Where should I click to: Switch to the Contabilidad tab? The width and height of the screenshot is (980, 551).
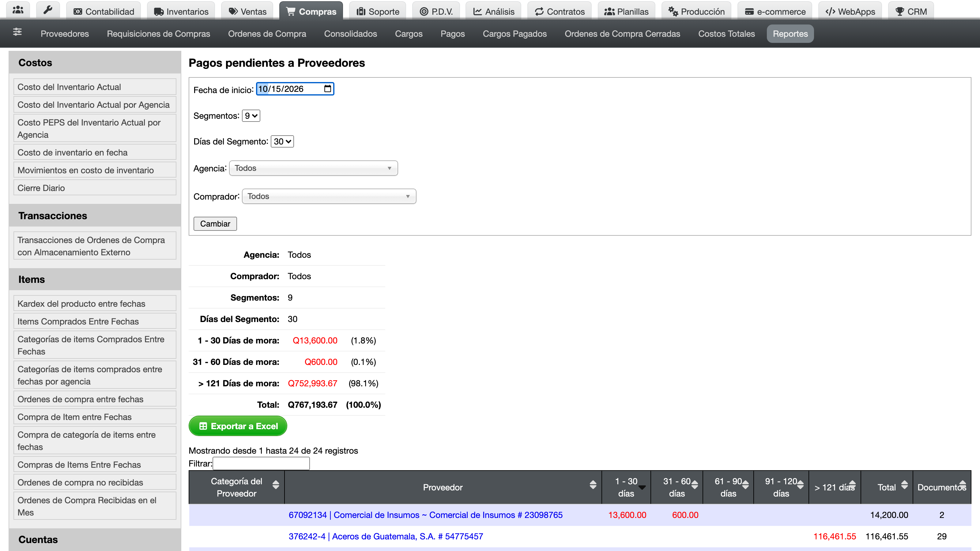[x=104, y=11]
